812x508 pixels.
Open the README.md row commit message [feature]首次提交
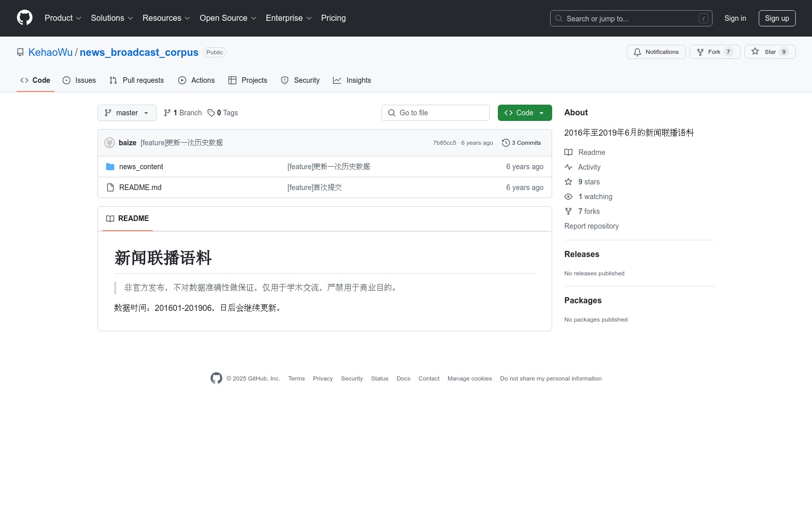[x=315, y=187]
